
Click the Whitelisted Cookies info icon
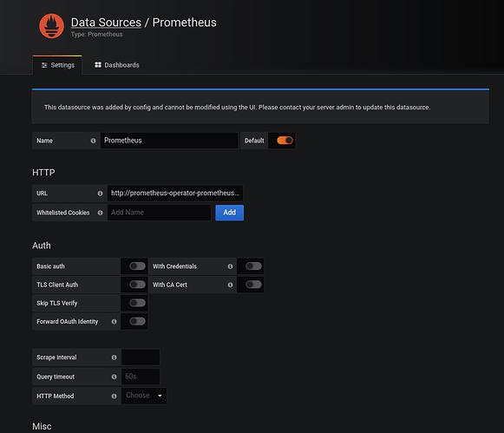(x=101, y=213)
